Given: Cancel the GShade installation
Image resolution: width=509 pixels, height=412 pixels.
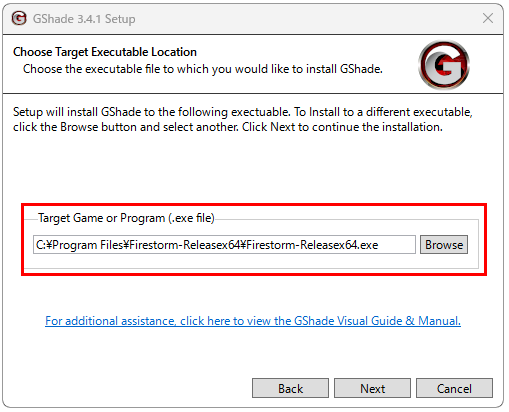Looking at the screenshot, I should tap(454, 388).
